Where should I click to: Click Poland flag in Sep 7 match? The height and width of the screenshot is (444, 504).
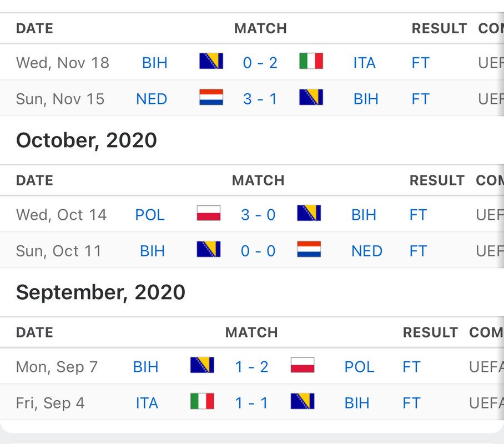pyautogui.click(x=303, y=365)
